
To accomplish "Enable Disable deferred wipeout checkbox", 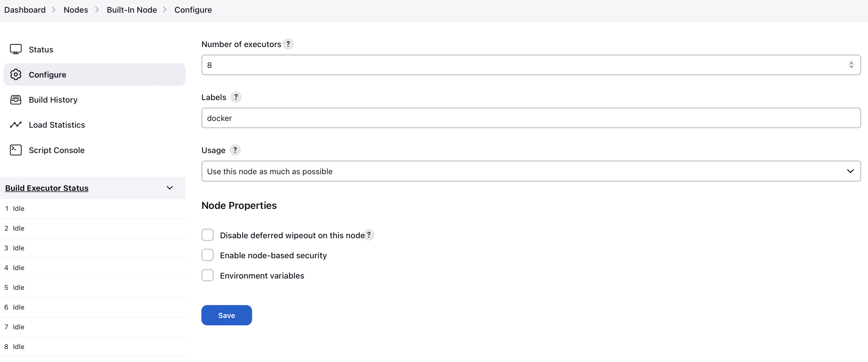I will point(208,235).
